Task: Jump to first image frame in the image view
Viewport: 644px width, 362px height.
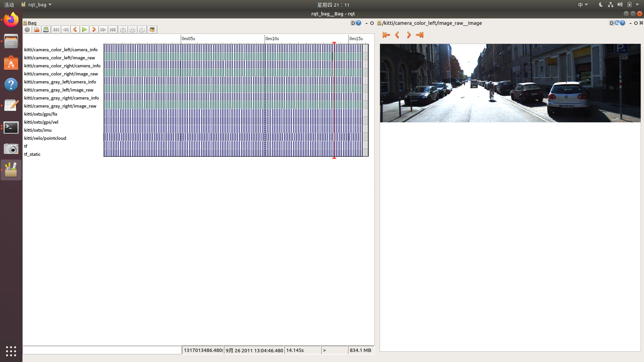Action: pyautogui.click(x=386, y=35)
